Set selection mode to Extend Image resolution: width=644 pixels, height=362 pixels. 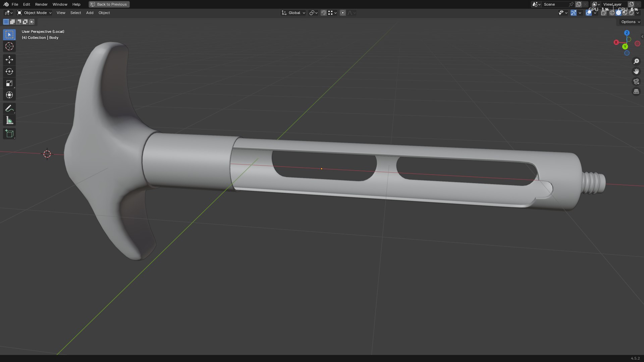click(12, 22)
